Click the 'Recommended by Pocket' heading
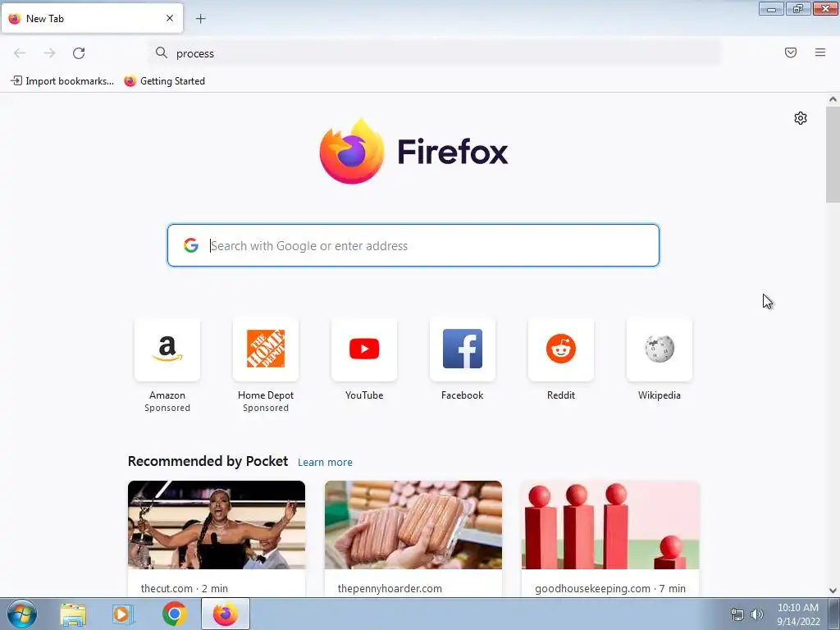Viewport: 840px width, 630px height. coord(208,461)
